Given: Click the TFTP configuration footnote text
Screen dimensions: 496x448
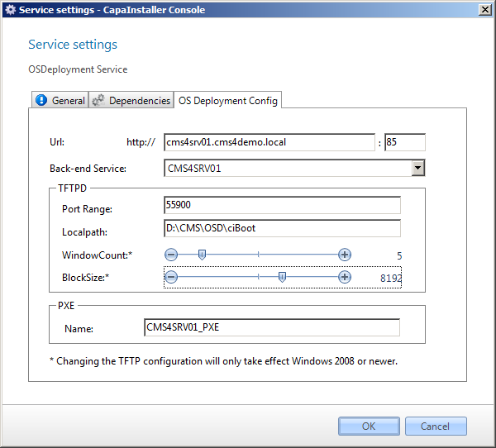Looking at the screenshot, I should pos(224,361).
